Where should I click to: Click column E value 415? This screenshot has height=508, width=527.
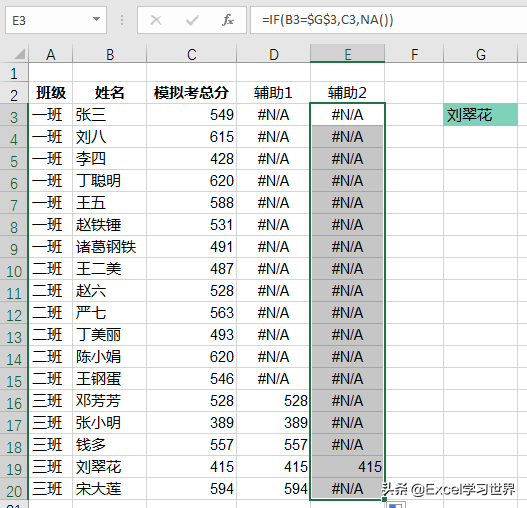(348, 467)
